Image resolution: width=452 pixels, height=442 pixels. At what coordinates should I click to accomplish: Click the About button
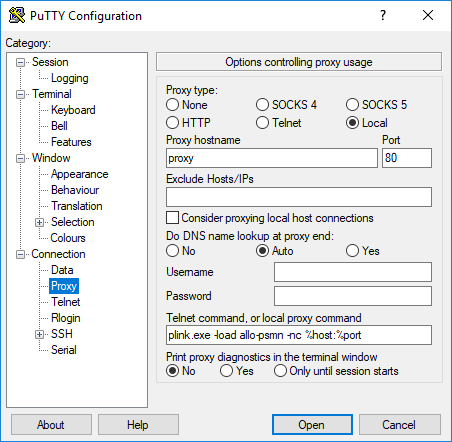[x=51, y=425]
